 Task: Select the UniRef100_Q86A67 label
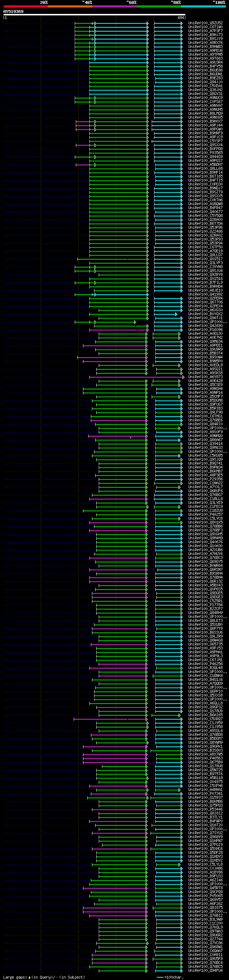pyautogui.click(x=205, y=440)
